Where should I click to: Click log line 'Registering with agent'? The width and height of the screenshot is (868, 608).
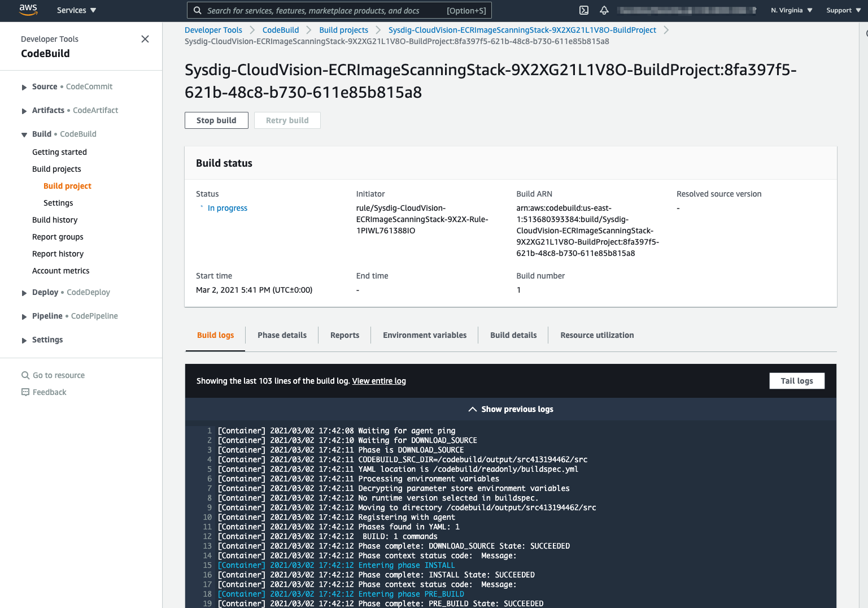(337, 517)
